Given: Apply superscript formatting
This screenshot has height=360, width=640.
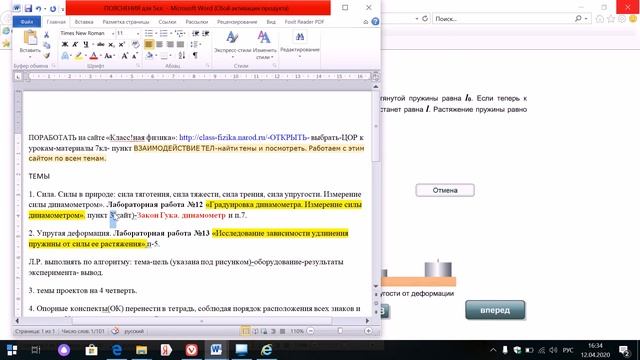Looking at the screenshot, I should coord(121,44).
